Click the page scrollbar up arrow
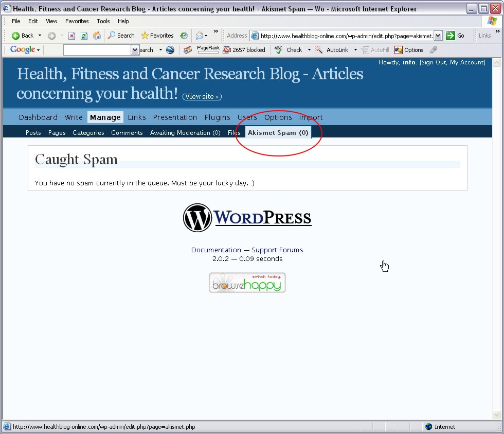The image size is (504, 434). coord(497,62)
